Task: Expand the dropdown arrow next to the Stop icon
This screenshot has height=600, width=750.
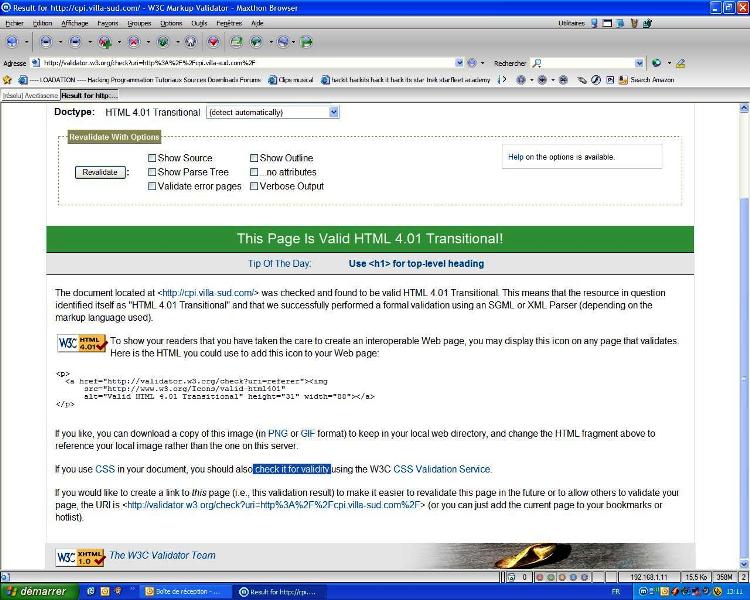Action: tap(148, 42)
